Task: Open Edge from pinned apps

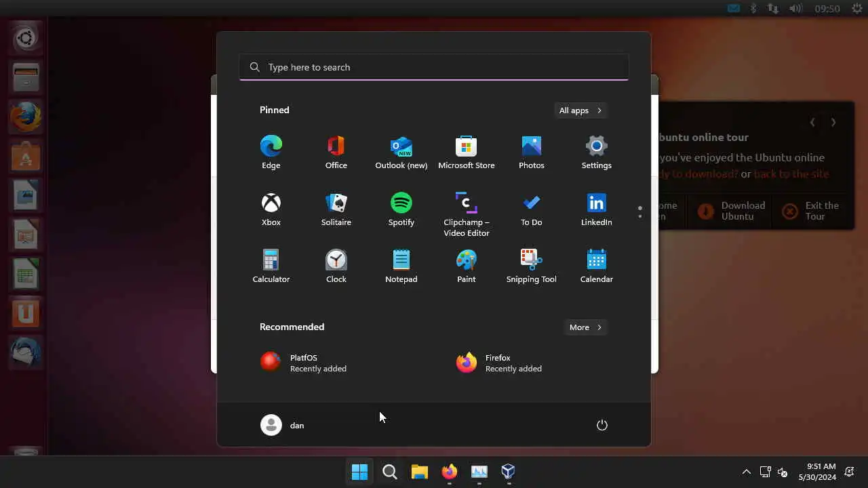Action: pos(271,152)
